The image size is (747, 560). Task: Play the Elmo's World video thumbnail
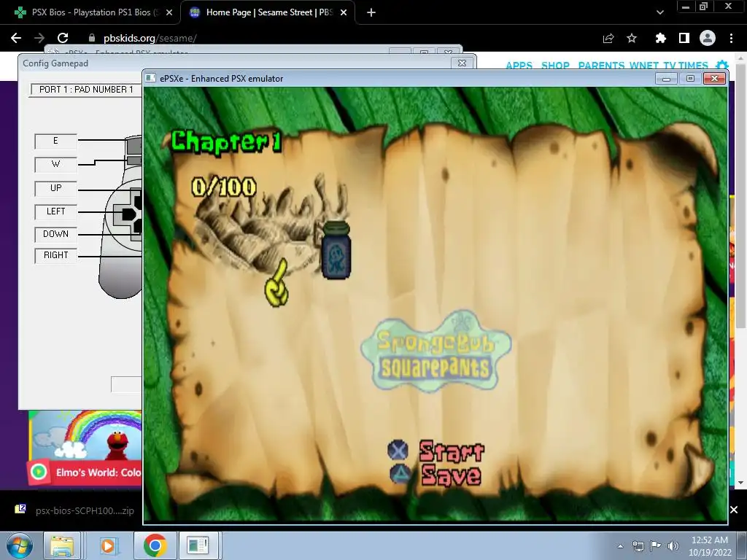pyautogui.click(x=86, y=448)
